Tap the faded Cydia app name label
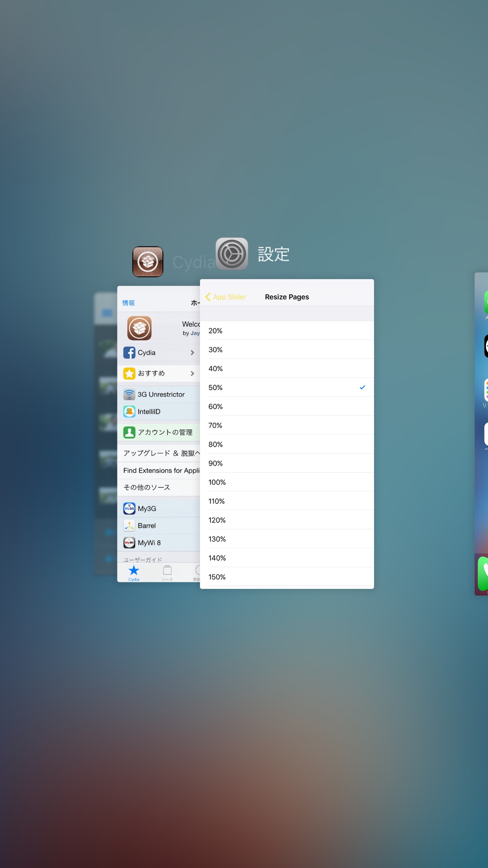488x868 pixels. coord(193,262)
